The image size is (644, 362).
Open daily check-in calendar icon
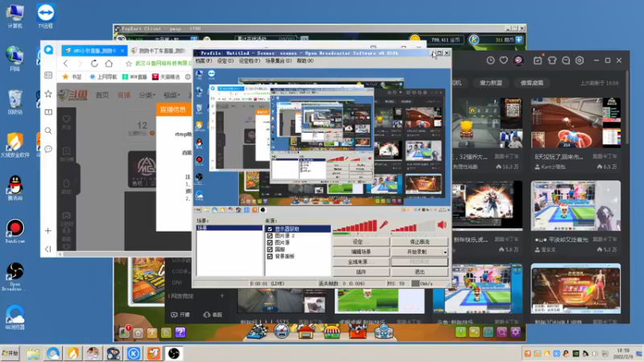[x=538, y=60]
